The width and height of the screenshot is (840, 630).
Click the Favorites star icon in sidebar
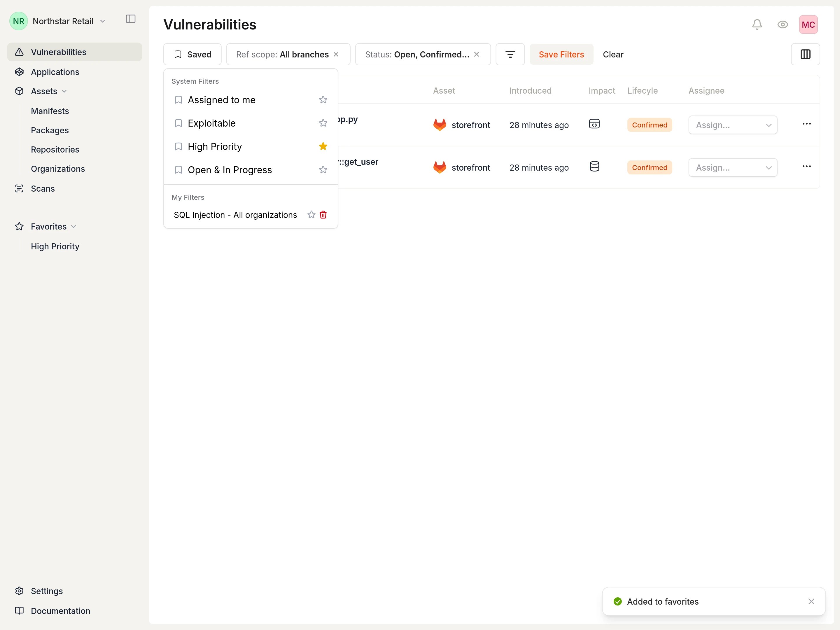(x=19, y=226)
